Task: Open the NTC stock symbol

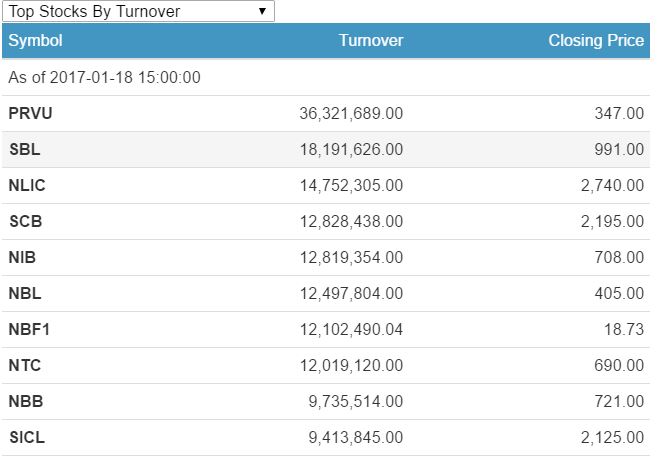Action: pos(25,366)
